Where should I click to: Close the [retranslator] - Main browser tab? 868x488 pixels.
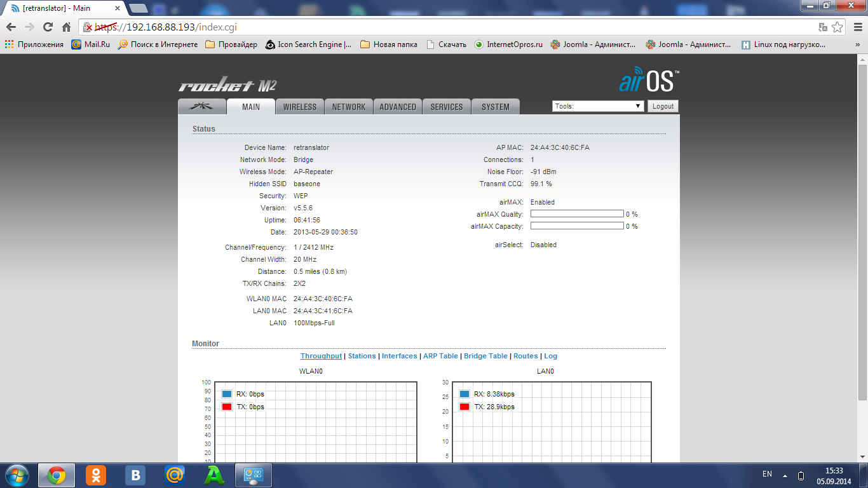118,8
